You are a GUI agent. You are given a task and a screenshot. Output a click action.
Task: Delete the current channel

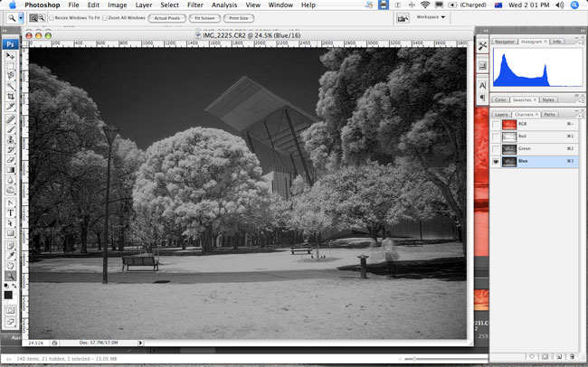coord(572,356)
